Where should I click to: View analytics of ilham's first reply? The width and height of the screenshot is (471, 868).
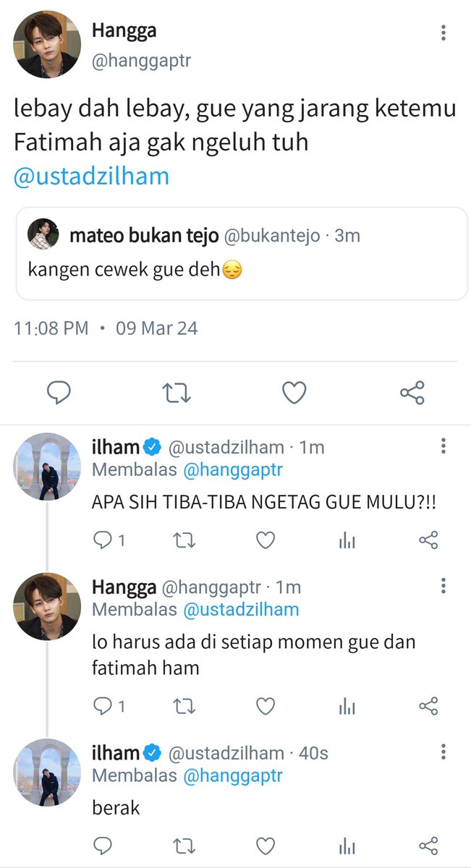point(347,540)
